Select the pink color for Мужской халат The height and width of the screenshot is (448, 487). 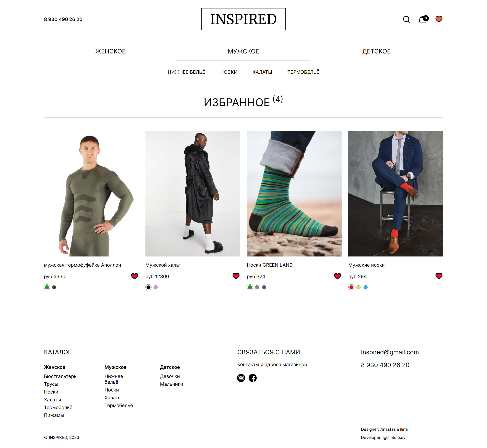pos(156,287)
